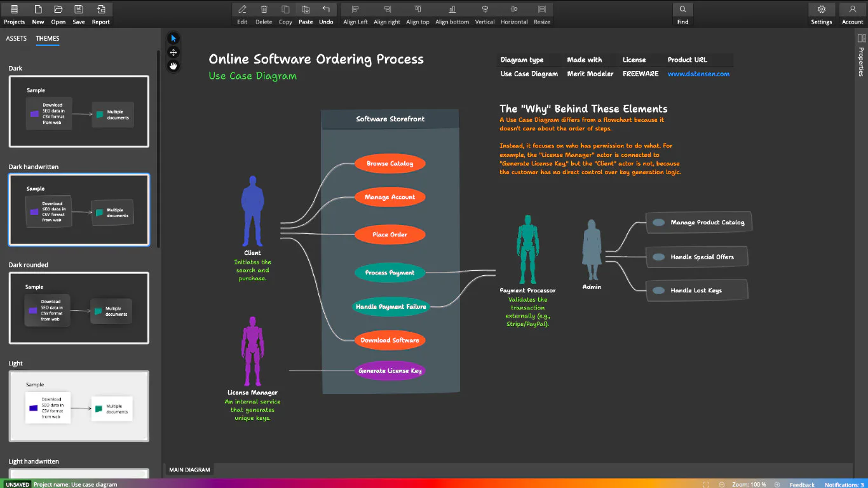Screen dimensions: 868x488
Task: Select the move canvas arrows tool
Action: coord(173,52)
